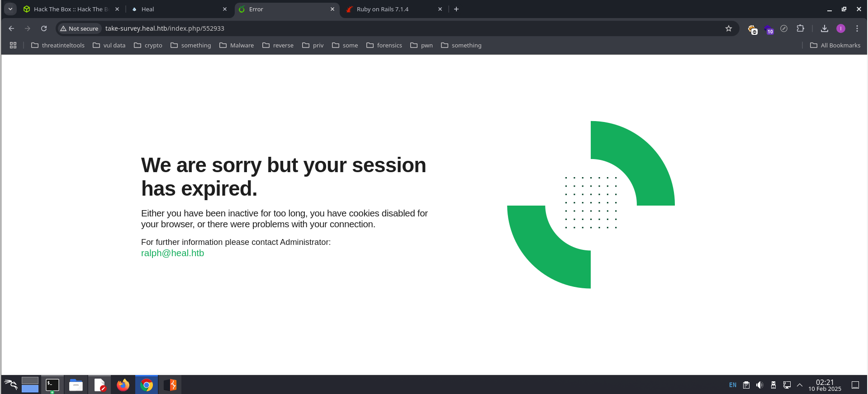
Task: Launch Firefox from the taskbar
Action: click(x=123, y=385)
